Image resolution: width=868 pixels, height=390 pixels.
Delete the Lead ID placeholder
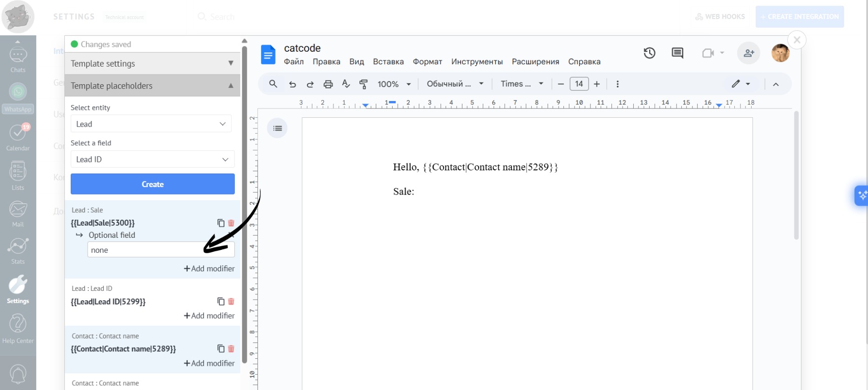point(231,302)
